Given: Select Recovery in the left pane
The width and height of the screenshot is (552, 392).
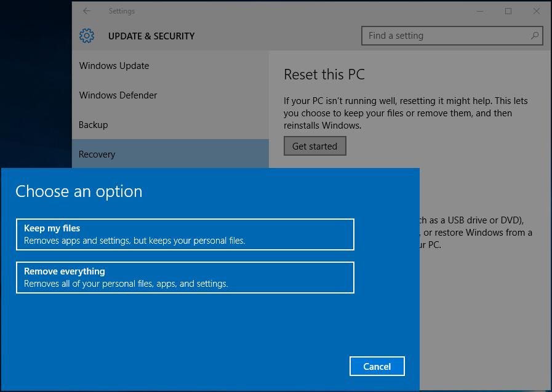Looking at the screenshot, I should tap(97, 154).
